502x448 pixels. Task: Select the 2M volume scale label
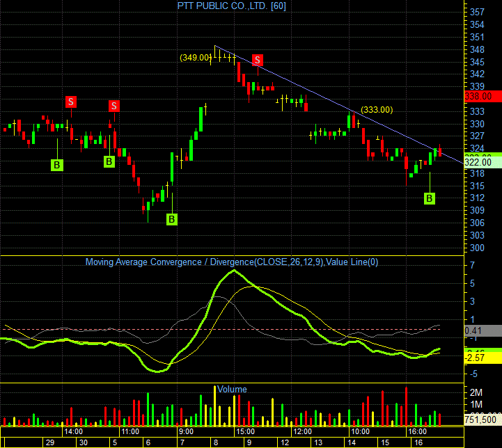[476, 392]
